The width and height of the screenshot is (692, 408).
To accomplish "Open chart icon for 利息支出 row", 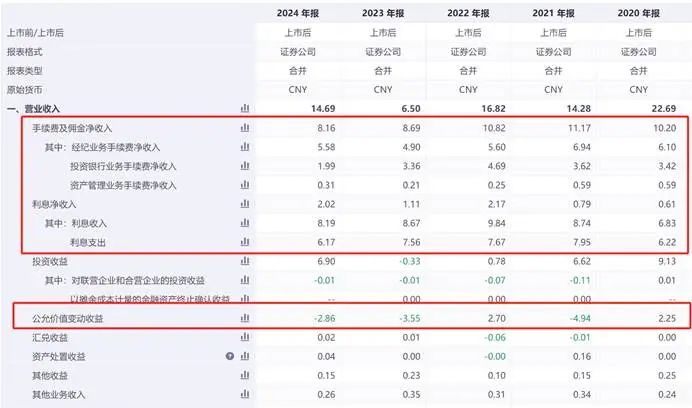I will click(245, 242).
